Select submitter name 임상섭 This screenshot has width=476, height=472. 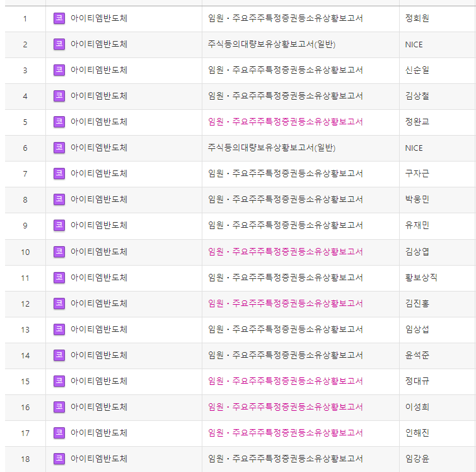[x=417, y=329]
